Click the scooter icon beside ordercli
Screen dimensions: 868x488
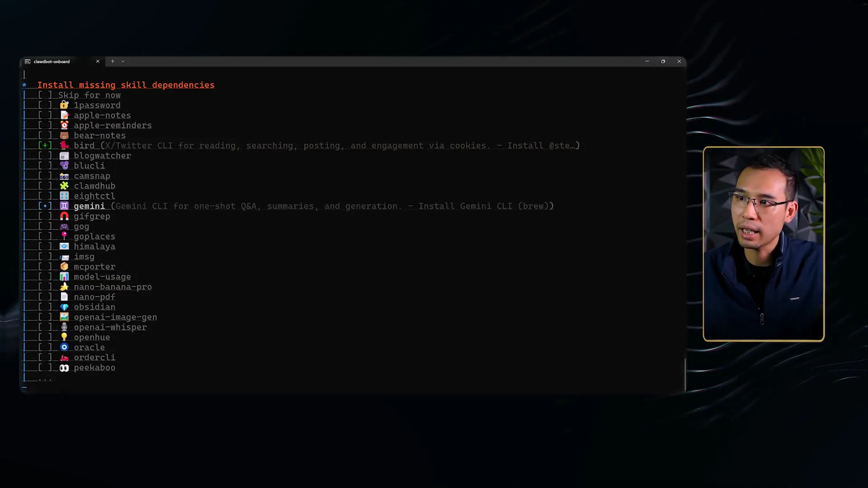(x=64, y=357)
